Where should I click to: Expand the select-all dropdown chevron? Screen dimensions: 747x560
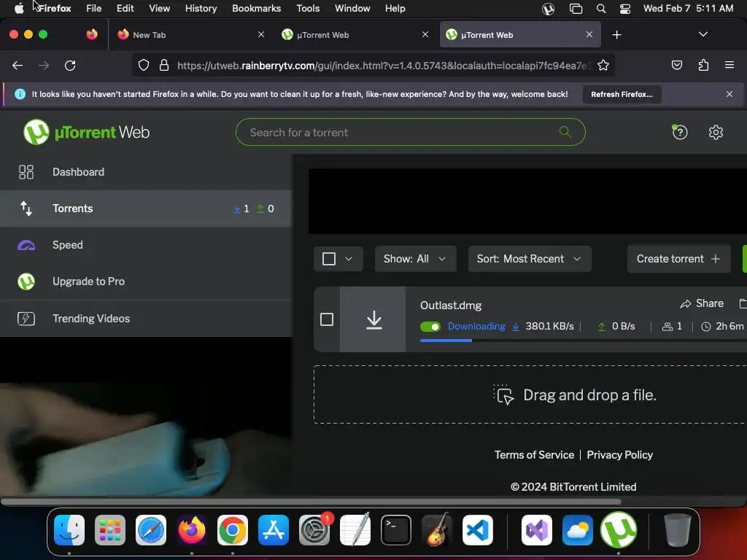point(349,259)
